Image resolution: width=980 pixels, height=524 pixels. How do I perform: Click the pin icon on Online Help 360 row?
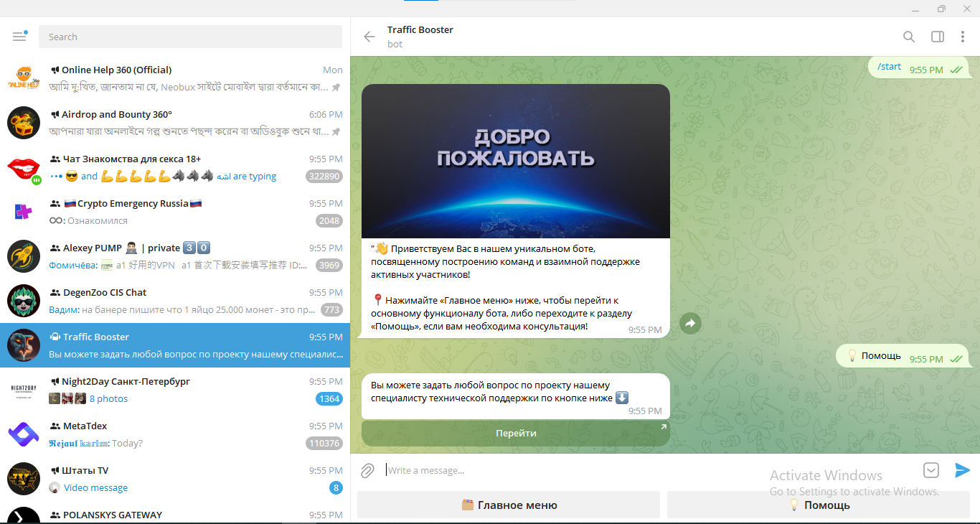pyautogui.click(x=336, y=88)
